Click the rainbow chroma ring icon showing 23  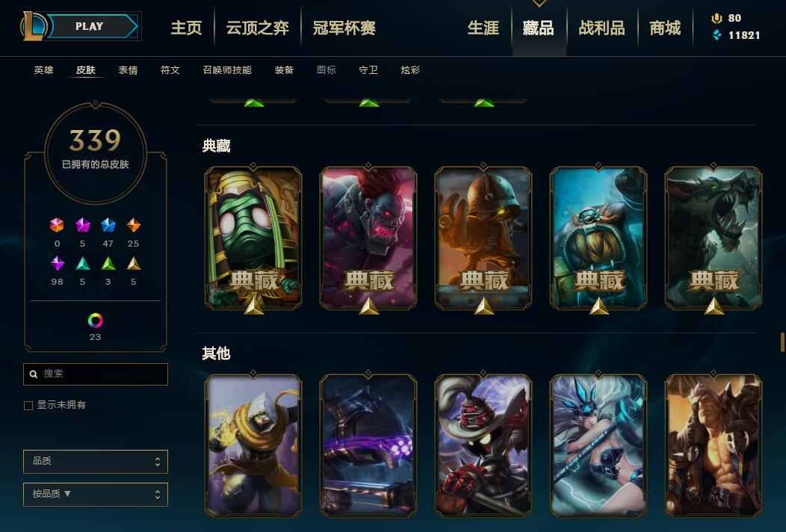pos(95,321)
